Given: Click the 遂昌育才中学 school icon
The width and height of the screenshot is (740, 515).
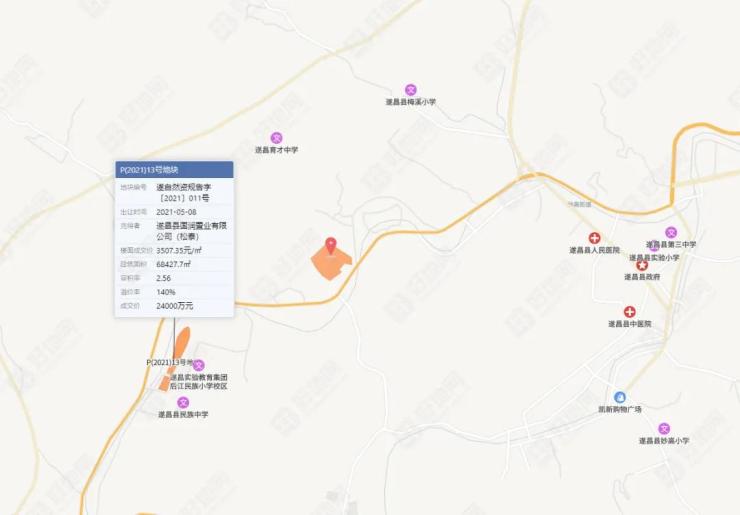Looking at the screenshot, I should [276, 138].
